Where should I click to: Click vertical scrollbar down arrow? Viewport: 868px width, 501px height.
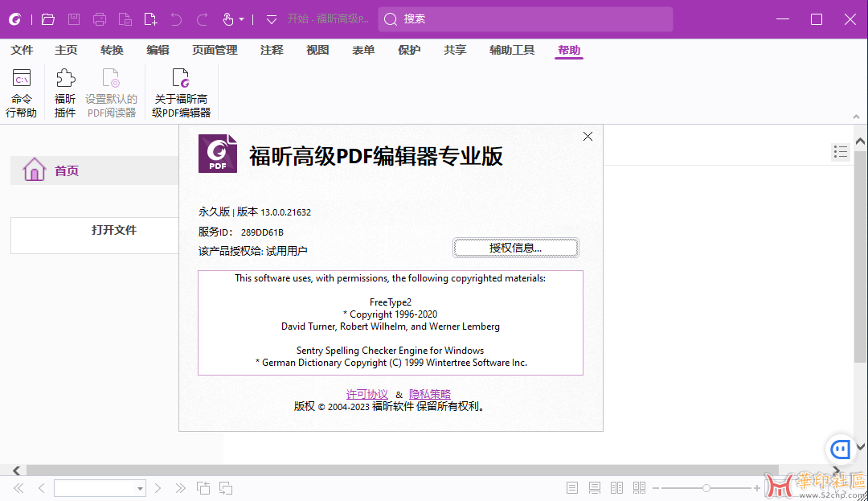tap(860, 446)
